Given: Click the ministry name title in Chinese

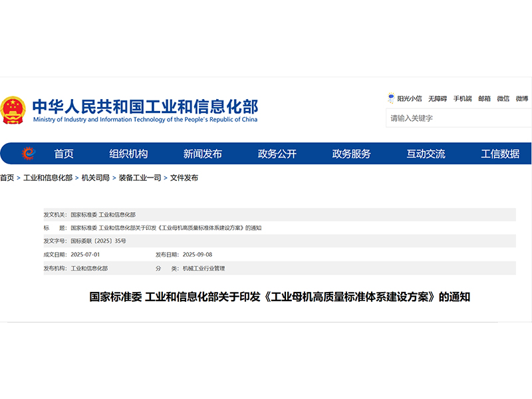Looking at the screenshot, I should click(145, 106).
